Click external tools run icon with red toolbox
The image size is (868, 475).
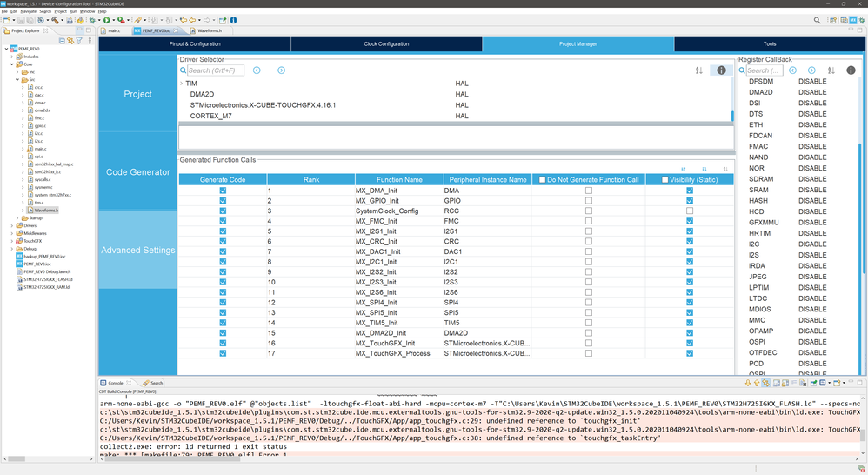pyautogui.click(x=121, y=21)
